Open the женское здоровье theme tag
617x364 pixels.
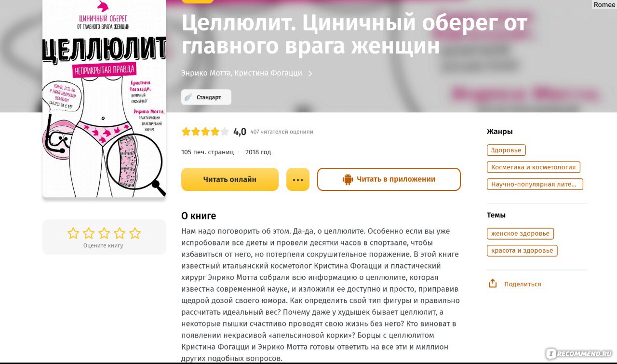520,233
